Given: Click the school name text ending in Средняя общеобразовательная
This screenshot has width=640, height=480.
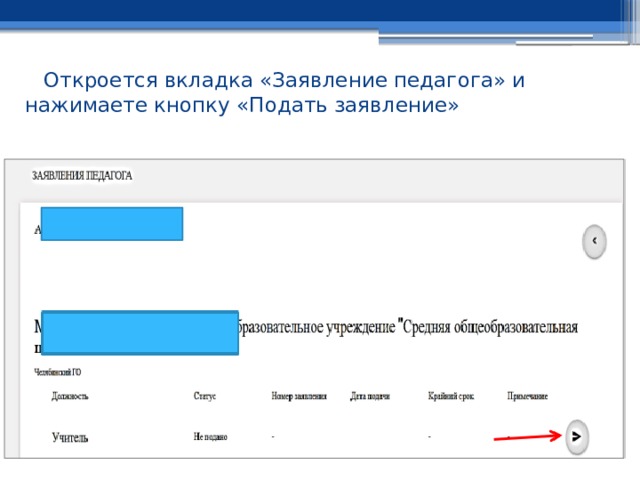Looking at the screenshot, I should point(408,327).
